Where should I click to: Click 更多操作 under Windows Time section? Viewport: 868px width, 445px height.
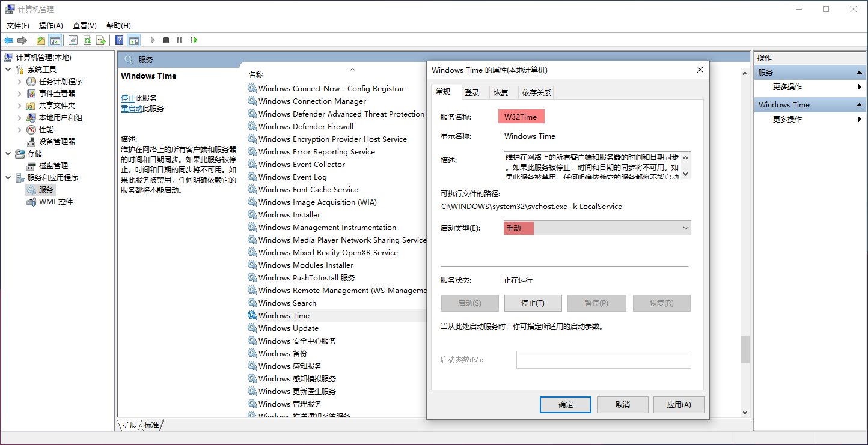(x=787, y=120)
